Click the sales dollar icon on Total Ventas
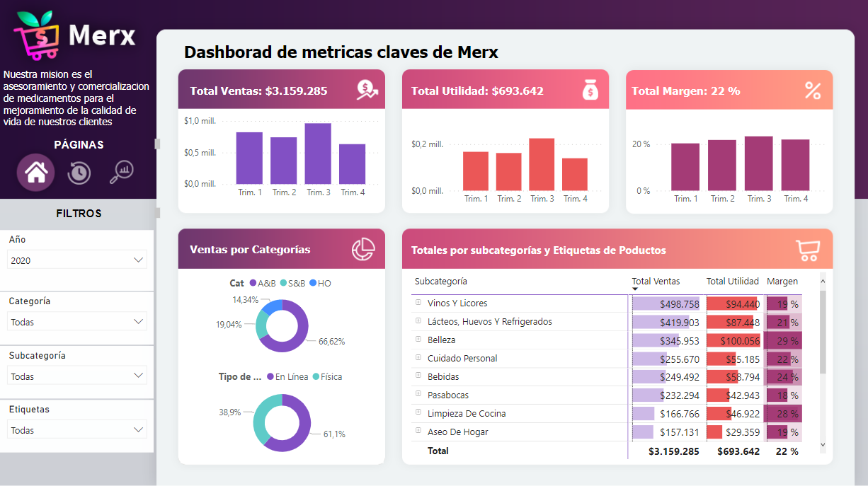Viewport: 868px width, 486px height. click(x=367, y=90)
